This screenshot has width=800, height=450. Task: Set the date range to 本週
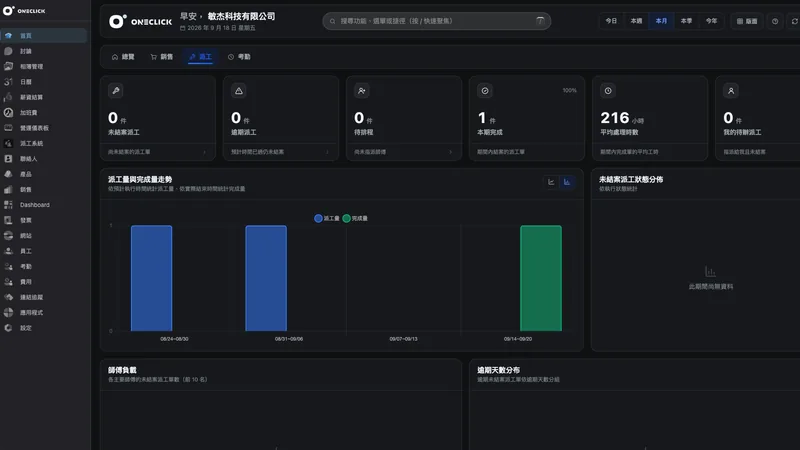click(636, 21)
